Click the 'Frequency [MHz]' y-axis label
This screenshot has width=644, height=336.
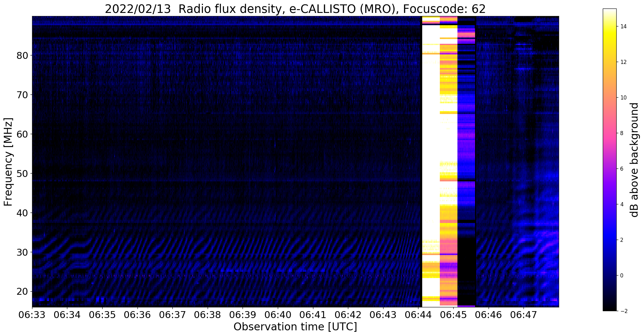click(8, 162)
